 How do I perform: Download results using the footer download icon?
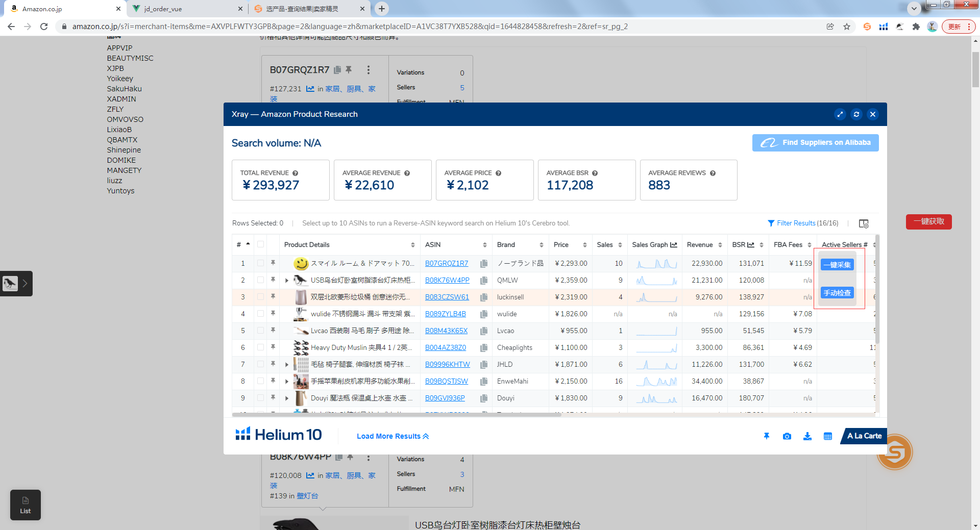pos(807,436)
